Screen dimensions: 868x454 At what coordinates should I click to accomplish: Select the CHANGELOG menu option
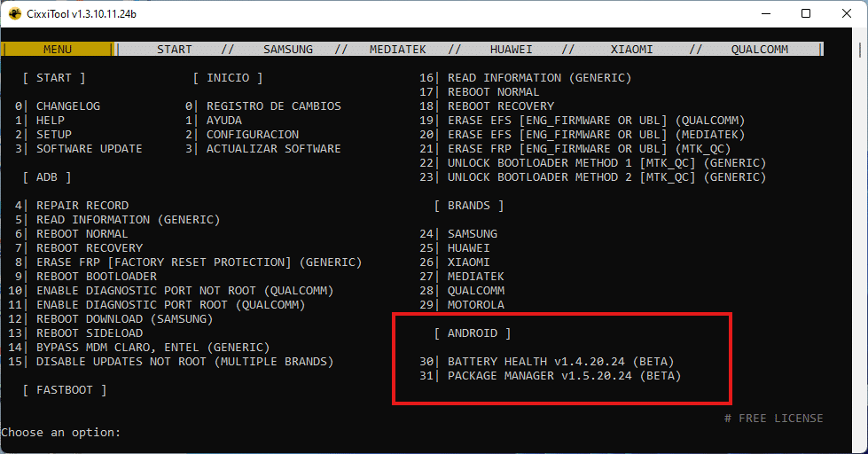click(68, 106)
